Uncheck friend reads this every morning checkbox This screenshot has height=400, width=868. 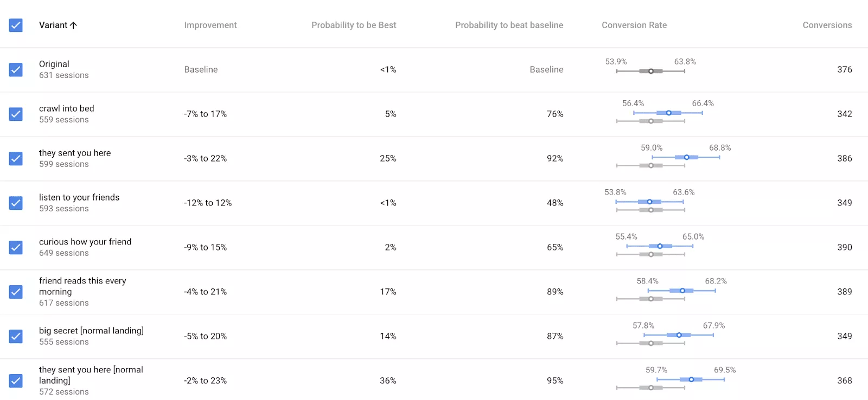click(x=16, y=292)
